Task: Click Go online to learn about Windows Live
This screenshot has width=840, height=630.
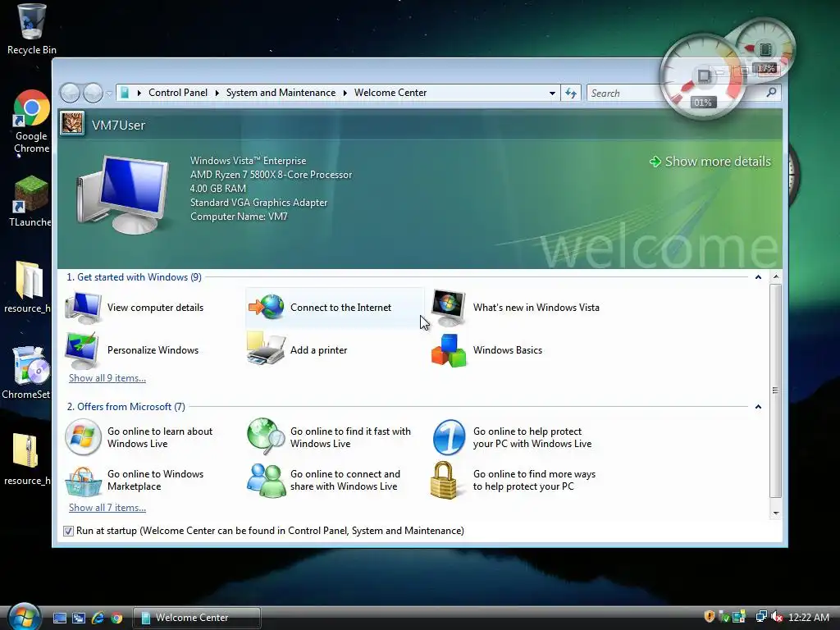Action: 139,437
